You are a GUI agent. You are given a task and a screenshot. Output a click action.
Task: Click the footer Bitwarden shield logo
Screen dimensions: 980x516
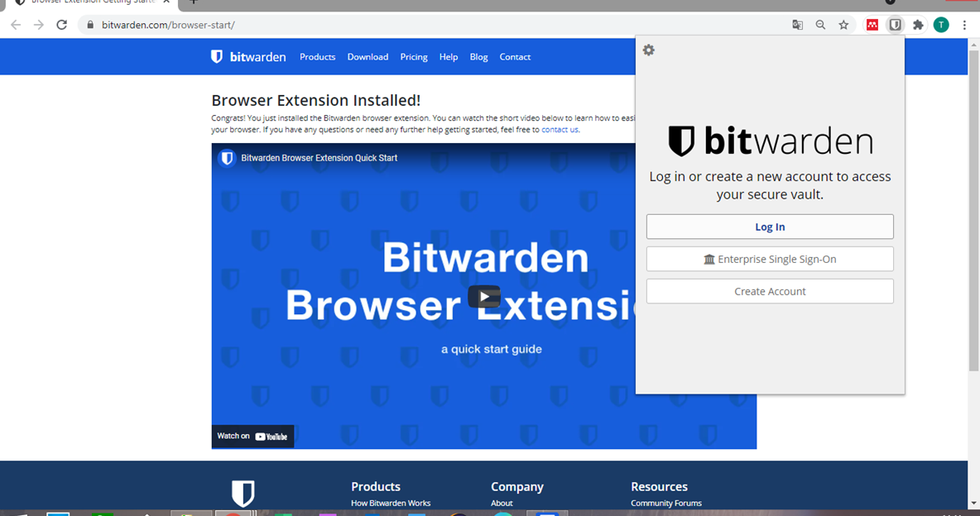(243, 493)
